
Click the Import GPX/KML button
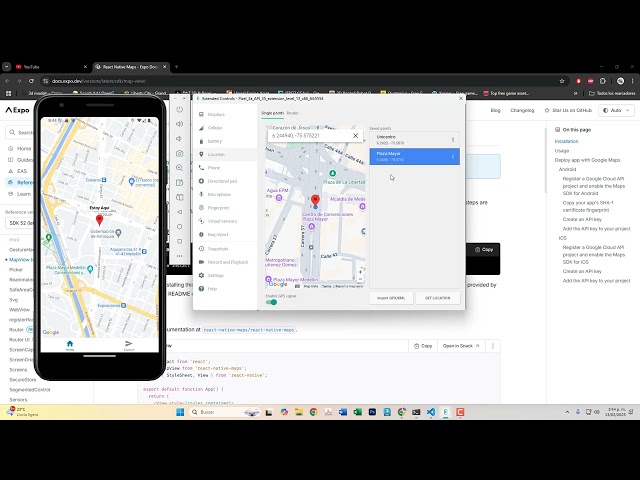click(x=391, y=298)
